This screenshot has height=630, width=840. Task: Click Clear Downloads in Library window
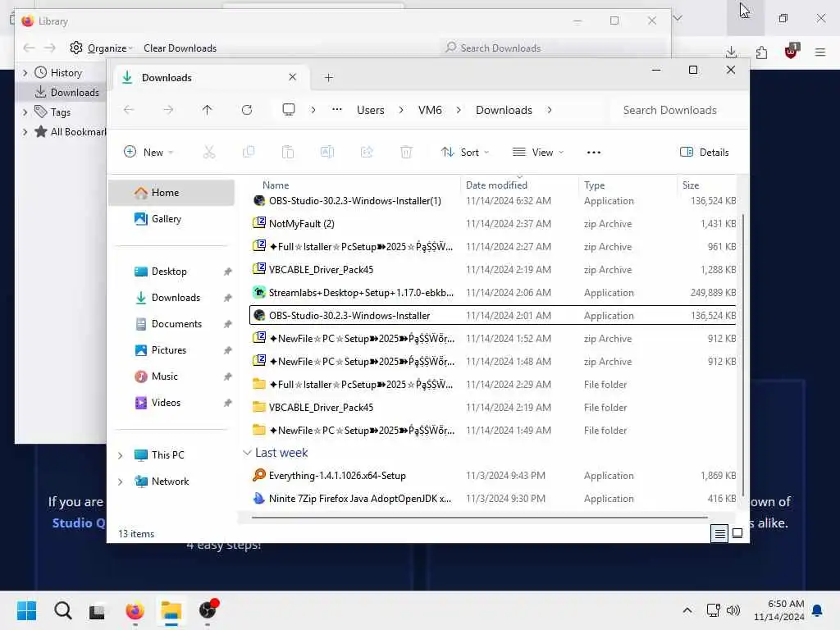(180, 48)
